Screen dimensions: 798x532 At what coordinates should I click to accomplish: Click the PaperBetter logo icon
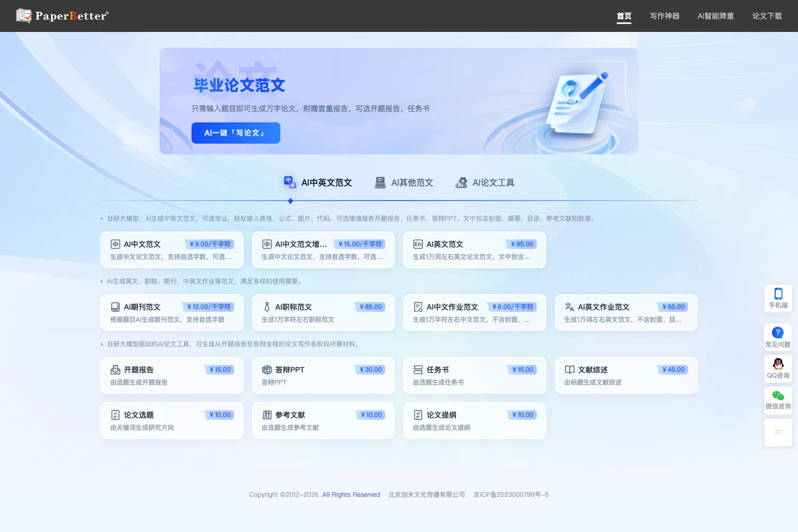tap(24, 16)
